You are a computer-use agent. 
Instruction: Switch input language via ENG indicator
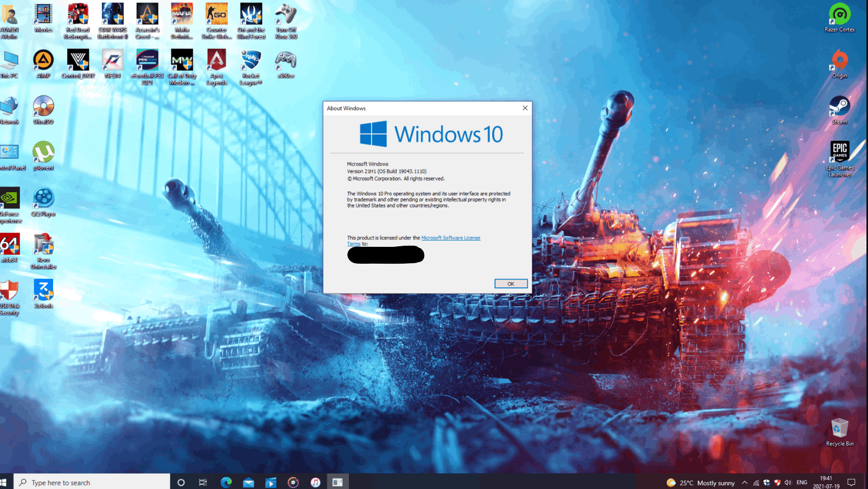[x=802, y=483]
